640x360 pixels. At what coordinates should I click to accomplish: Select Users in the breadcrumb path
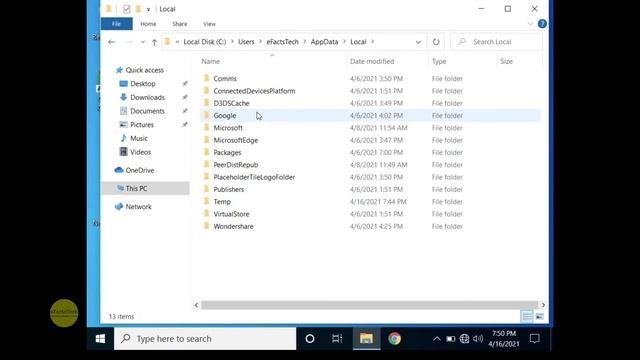click(x=246, y=42)
